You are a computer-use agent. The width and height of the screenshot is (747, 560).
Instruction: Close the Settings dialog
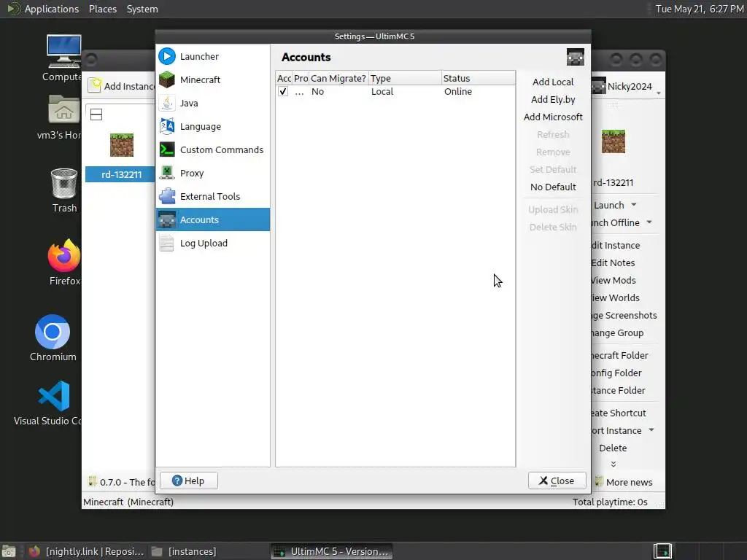(557, 481)
